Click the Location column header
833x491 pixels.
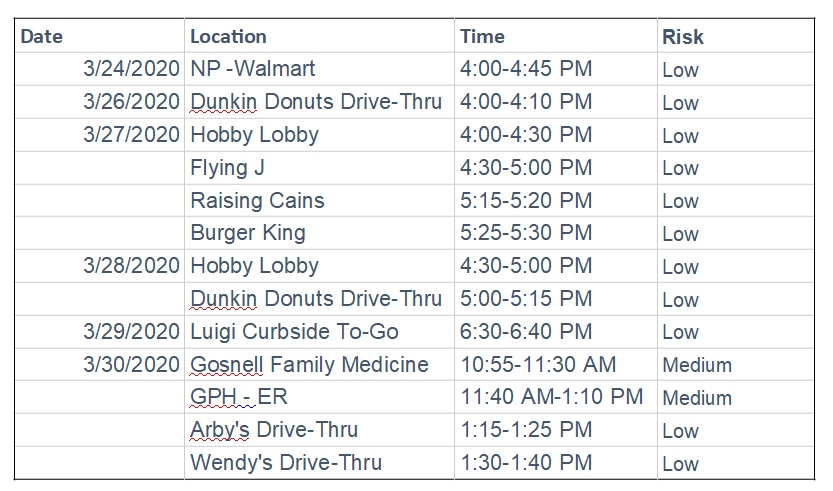[x=319, y=36]
